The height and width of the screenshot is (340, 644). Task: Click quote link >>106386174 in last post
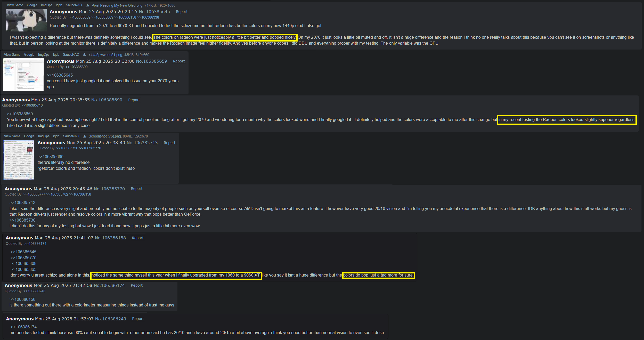coord(24,327)
